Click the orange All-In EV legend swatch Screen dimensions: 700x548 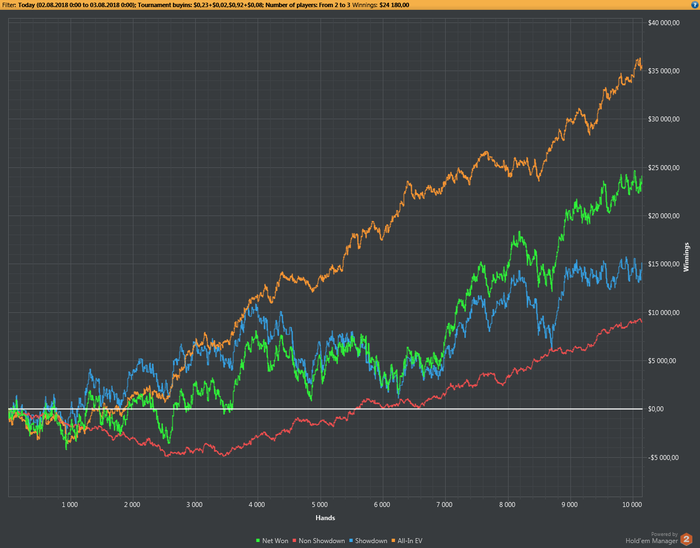click(x=394, y=541)
